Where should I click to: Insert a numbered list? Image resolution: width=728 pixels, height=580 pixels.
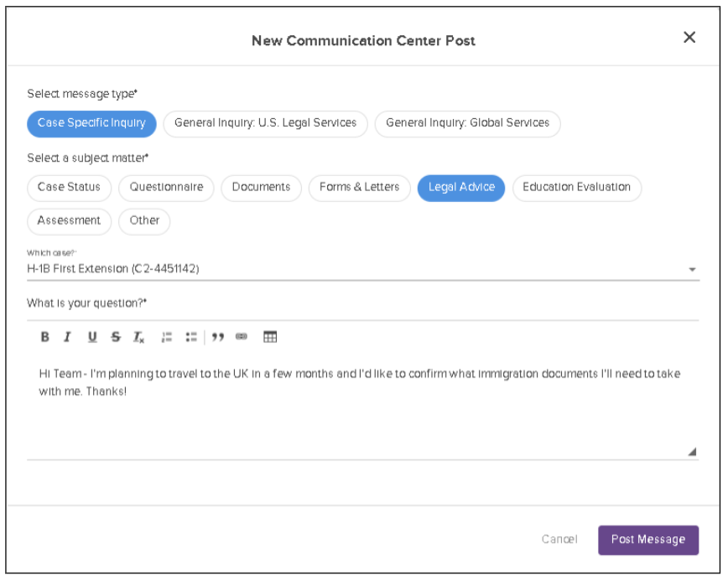pyautogui.click(x=167, y=337)
